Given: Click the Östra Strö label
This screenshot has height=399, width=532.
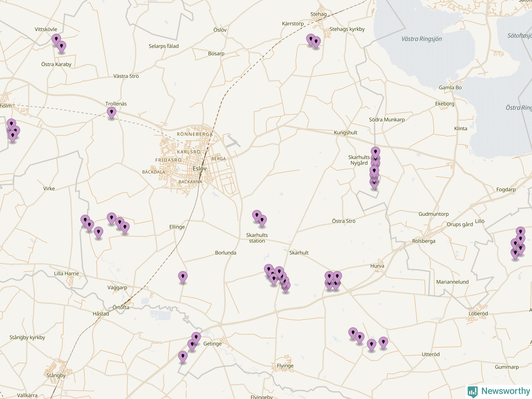Looking at the screenshot, I should [344, 221].
